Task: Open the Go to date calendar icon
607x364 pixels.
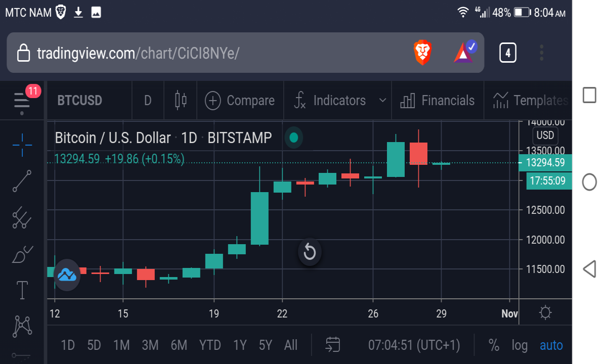Action: click(332, 345)
